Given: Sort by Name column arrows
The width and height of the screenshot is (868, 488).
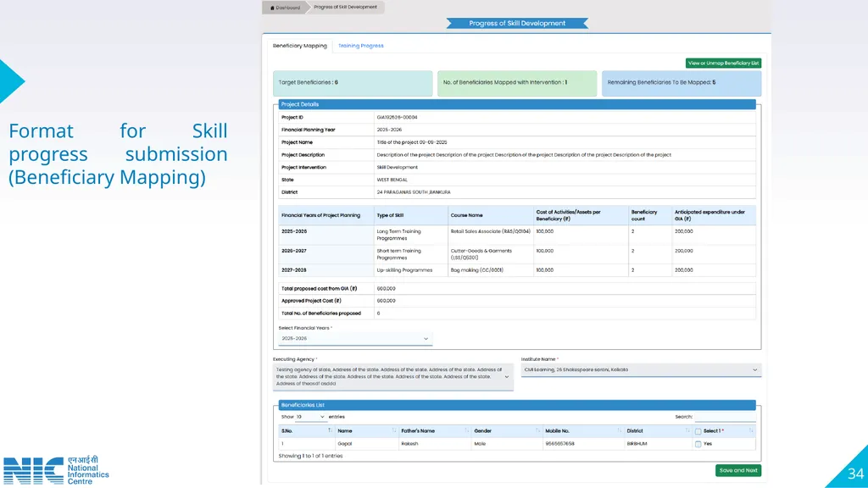Looking at the screenshot, I should point(394,430).
